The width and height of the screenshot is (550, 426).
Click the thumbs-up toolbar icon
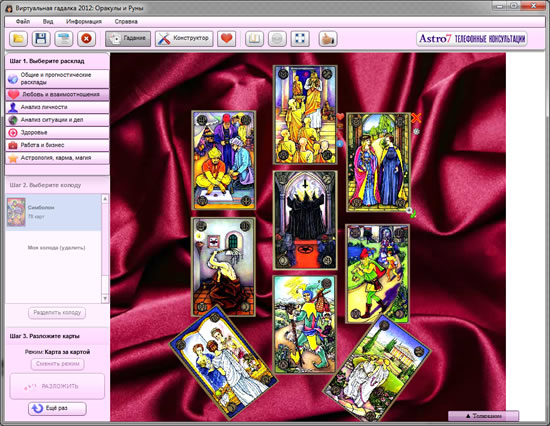pos(328,39)
